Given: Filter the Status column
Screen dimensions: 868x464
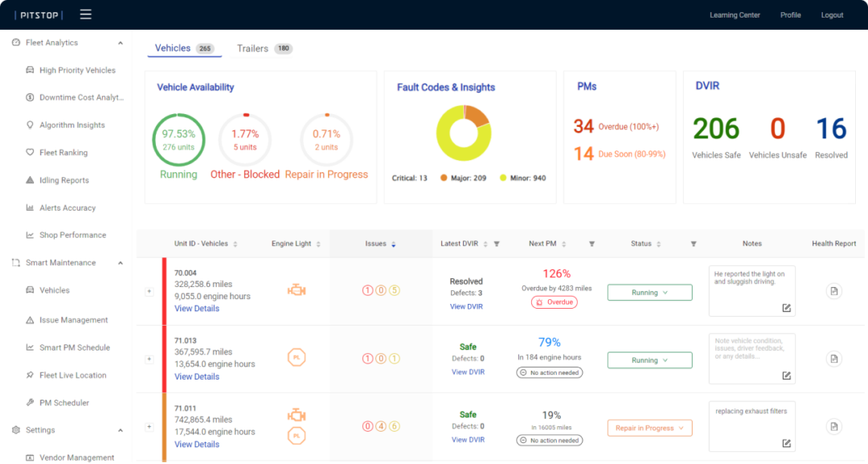Looking at the screenshot, I should tap(693, 244).
